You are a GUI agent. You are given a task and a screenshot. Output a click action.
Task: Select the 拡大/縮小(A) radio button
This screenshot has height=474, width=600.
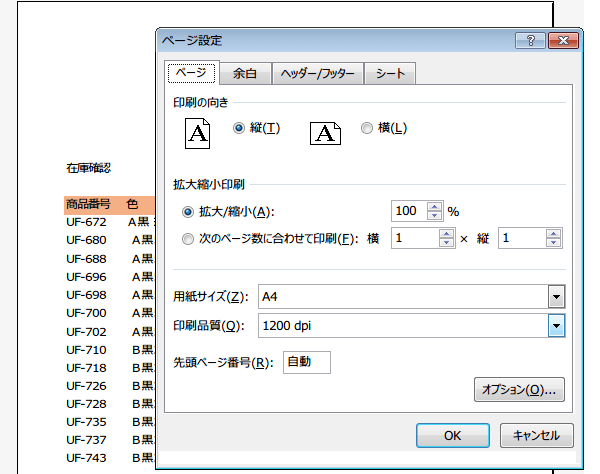(188, 212)
